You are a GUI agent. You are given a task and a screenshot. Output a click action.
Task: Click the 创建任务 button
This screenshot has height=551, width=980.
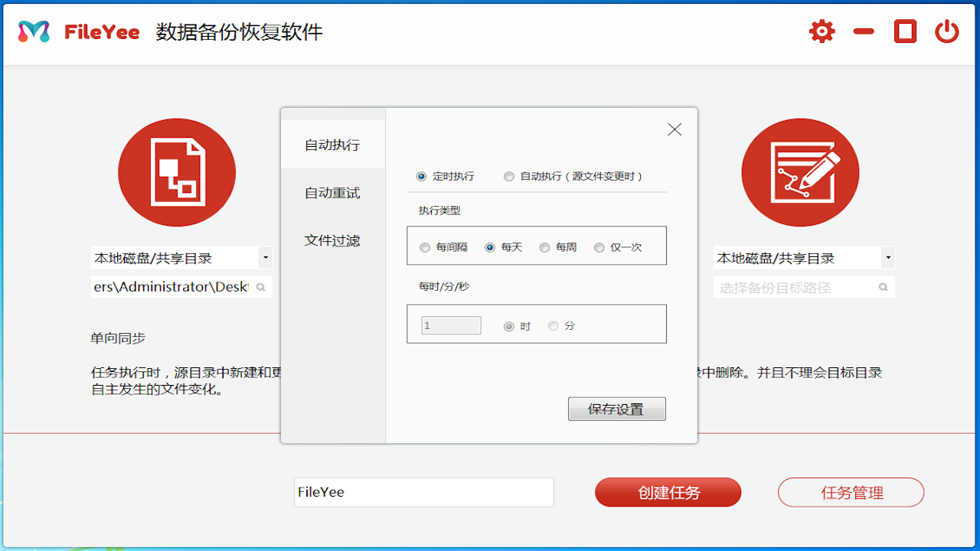(x=668, y=492)
